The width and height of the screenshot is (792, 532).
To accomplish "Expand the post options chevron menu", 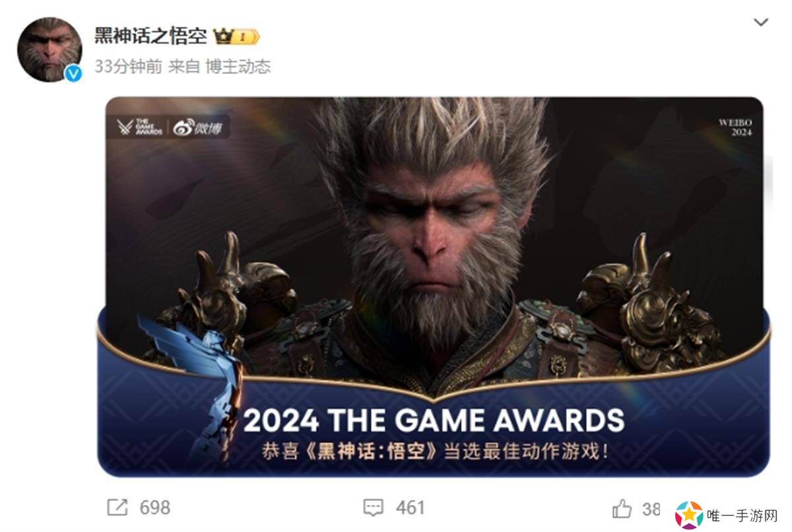I will [x=760, y=22].
